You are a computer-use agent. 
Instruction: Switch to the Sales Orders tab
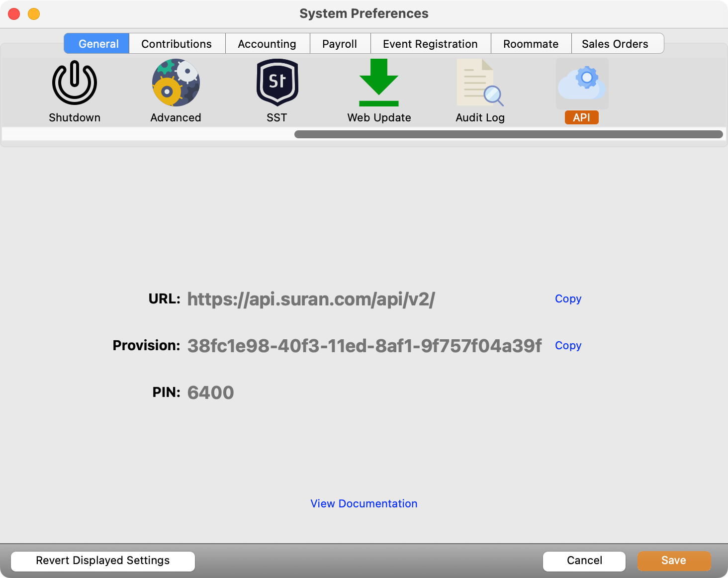615,44
